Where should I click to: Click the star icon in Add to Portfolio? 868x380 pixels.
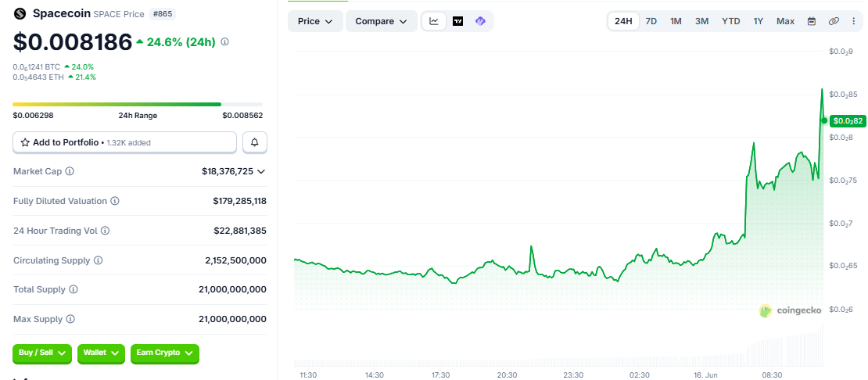coord(25,142)
